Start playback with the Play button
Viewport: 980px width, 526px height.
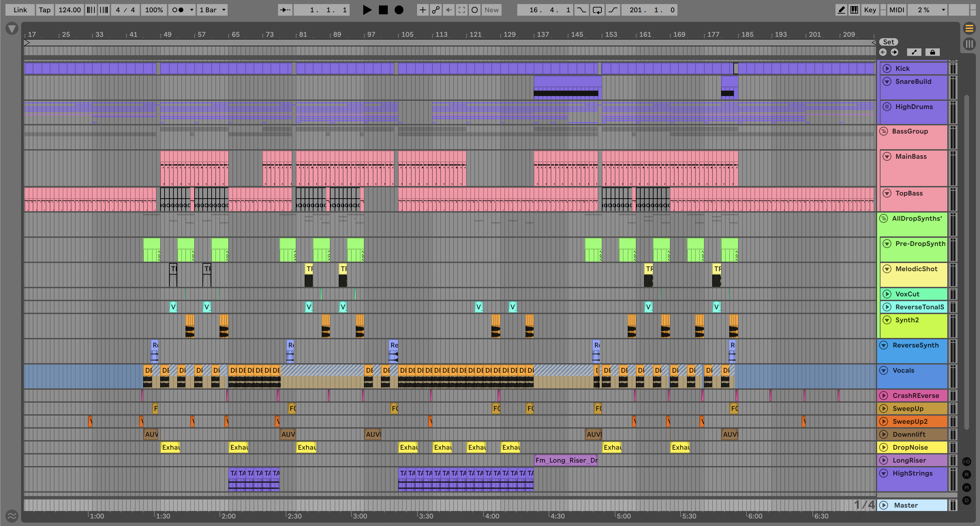[367, 10]
